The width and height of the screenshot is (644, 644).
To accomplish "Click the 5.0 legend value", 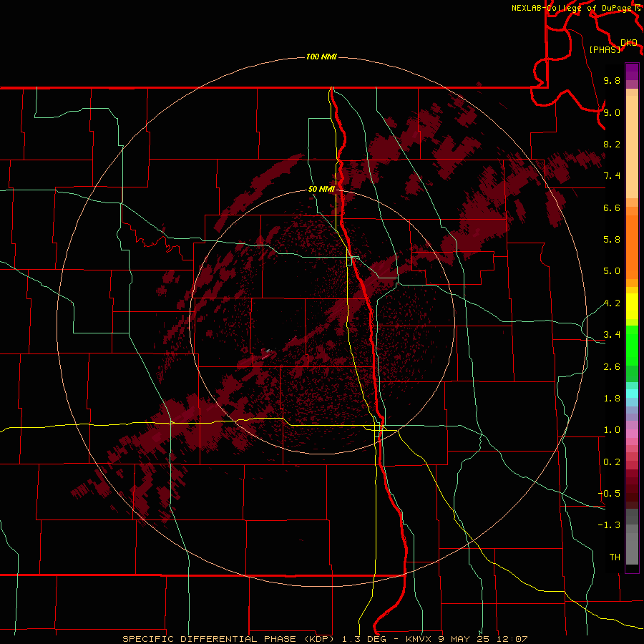I will pyautogui.click(x=612, y=271).
